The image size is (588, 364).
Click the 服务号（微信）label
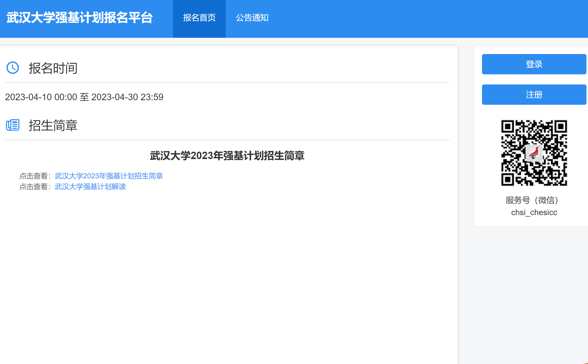click(x=534, y=200)
